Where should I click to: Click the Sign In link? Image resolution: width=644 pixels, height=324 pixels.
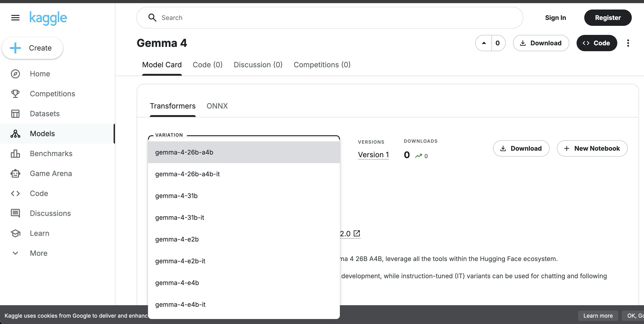pos(556,18)
